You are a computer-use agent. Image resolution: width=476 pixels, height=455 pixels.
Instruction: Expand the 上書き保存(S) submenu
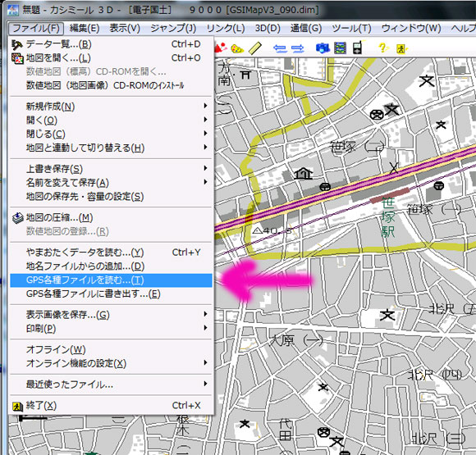111,169
